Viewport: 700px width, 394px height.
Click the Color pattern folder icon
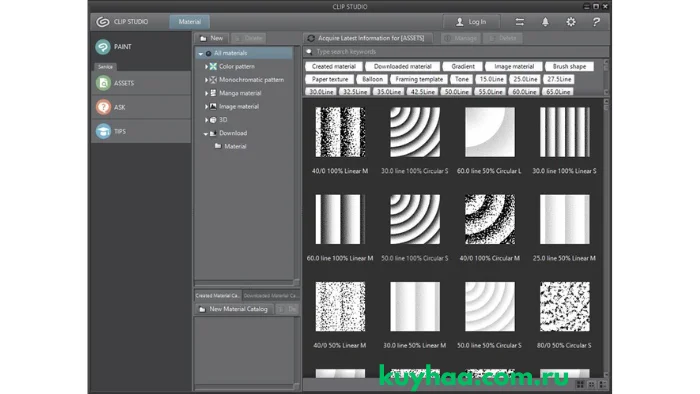coord(213,66)
